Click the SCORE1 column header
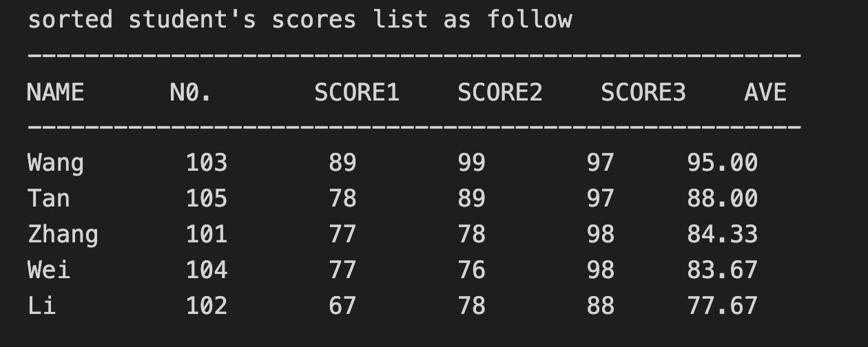 pyautogui.click(x=357, y=92)
